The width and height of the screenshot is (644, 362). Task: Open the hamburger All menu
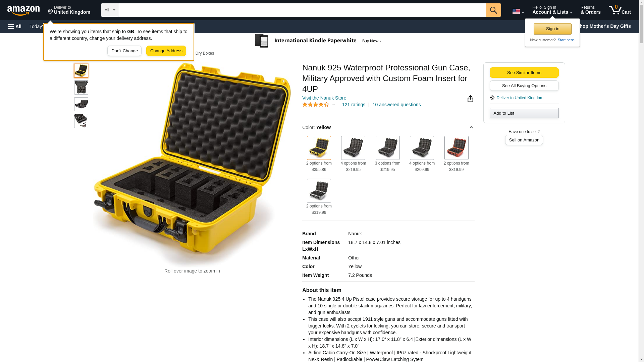(x=15, y=26)
